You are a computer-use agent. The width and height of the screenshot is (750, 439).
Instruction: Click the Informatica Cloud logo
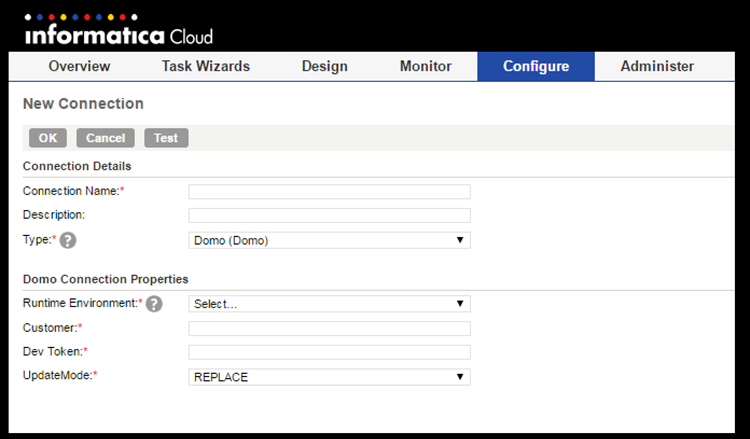coord(118,30)
